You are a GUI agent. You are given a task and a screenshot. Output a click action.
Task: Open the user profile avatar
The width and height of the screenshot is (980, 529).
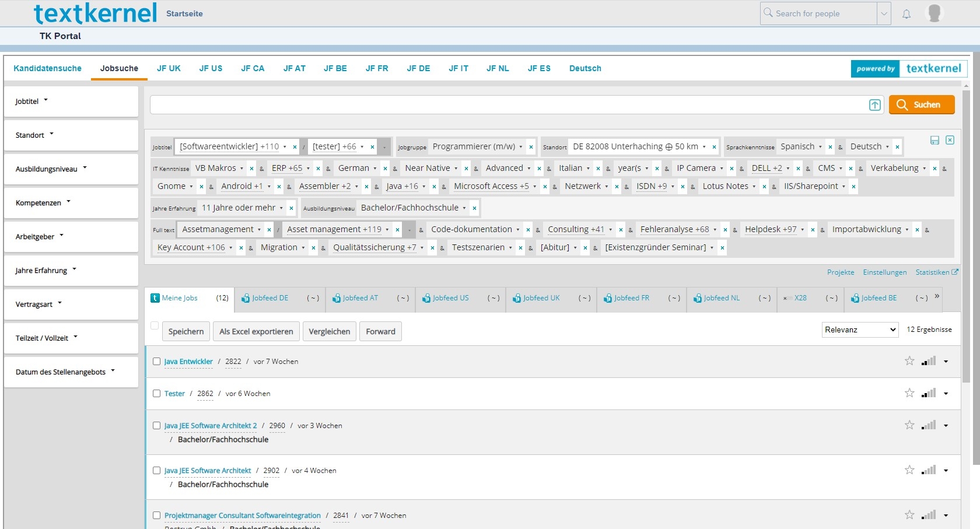click(935, 13)
